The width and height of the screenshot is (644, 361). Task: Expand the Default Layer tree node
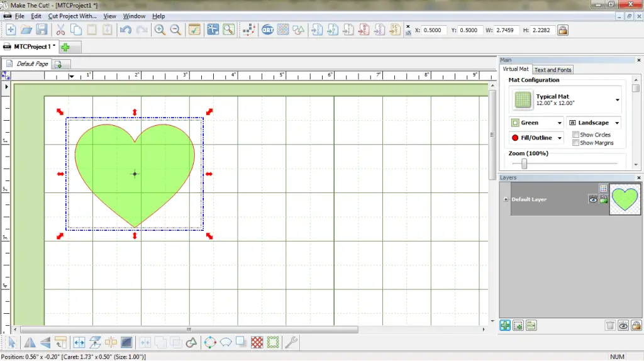tap(506, 199)
